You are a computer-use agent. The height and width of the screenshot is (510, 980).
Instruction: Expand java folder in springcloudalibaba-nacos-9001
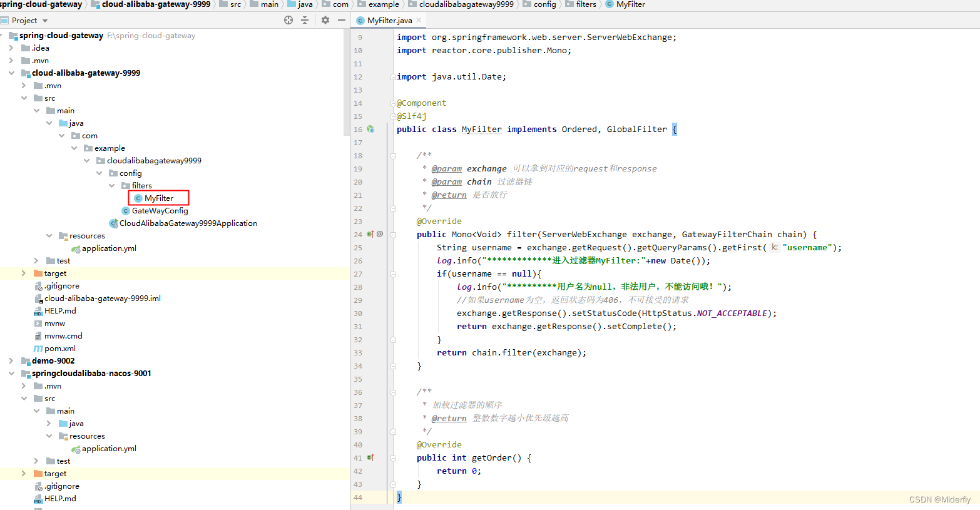49,424
